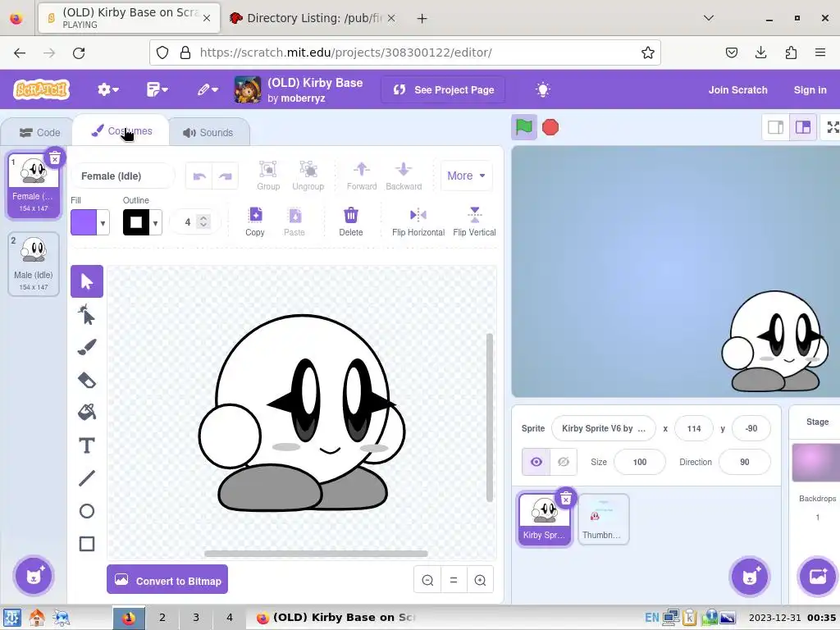Click the costume name field
The width and height of the screenshot is (840, 630).
[123, 176]
